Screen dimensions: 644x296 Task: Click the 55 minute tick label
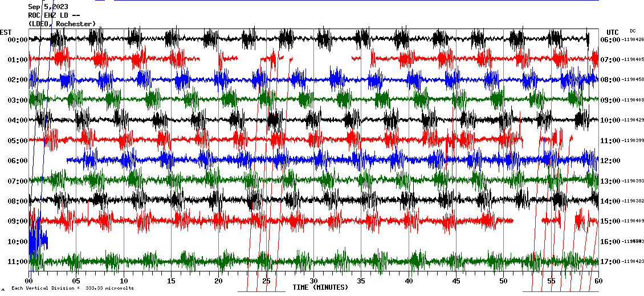pos(551,281)
